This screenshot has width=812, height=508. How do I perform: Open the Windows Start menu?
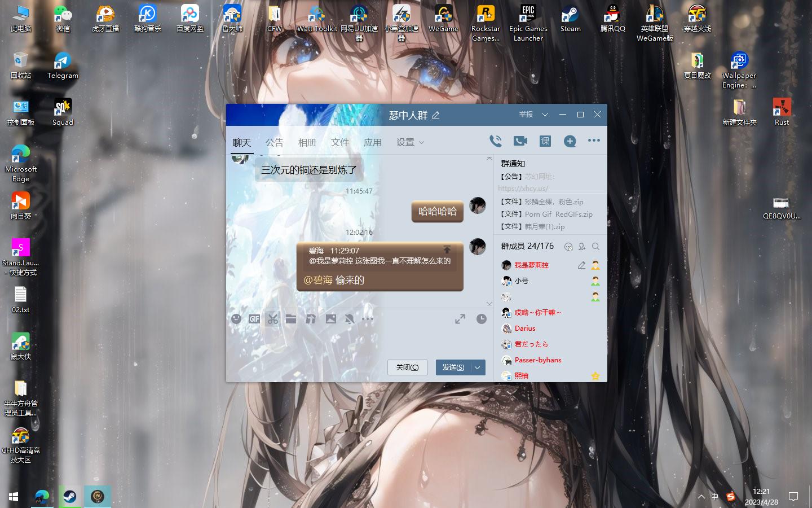point(14,496)
